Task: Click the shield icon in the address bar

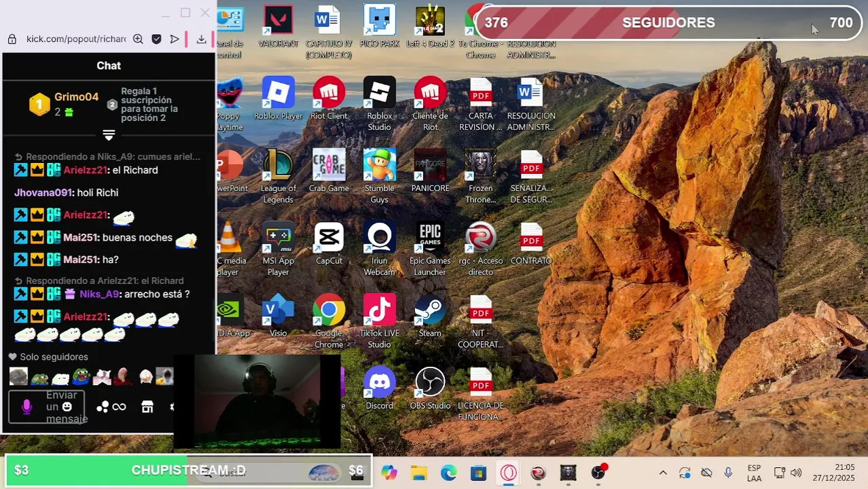Action: [156, 39]
